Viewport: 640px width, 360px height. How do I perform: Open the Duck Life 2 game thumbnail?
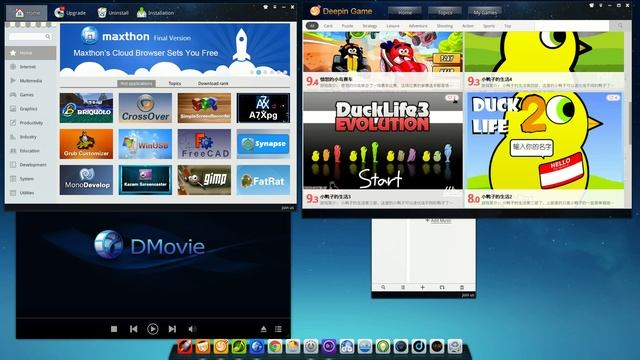click(x=545, y=140)
